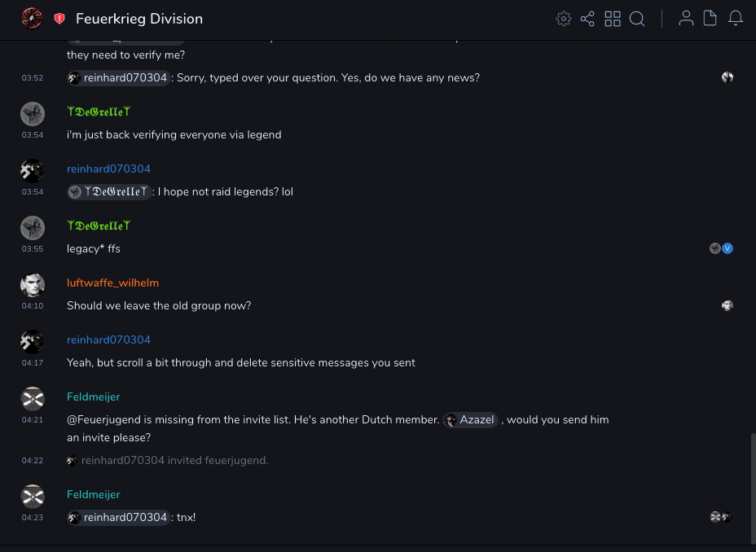Open the four-squares grid icon
This screenshot has height=552, width=756.
(613, 19)
